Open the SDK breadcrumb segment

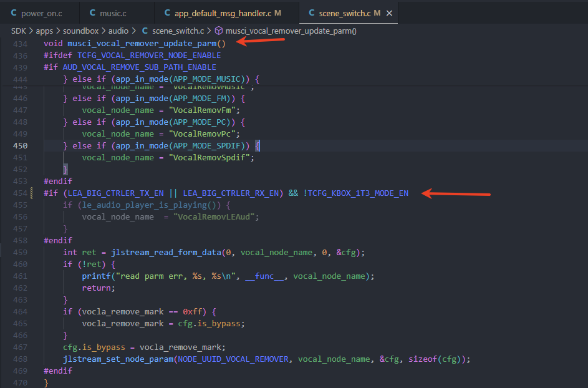(x=18, y=31)
